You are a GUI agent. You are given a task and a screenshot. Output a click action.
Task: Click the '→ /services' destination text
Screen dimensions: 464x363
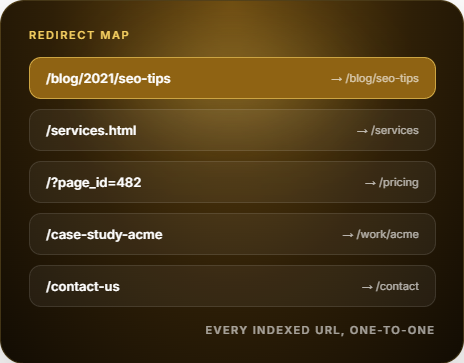(x=388, y=130)
